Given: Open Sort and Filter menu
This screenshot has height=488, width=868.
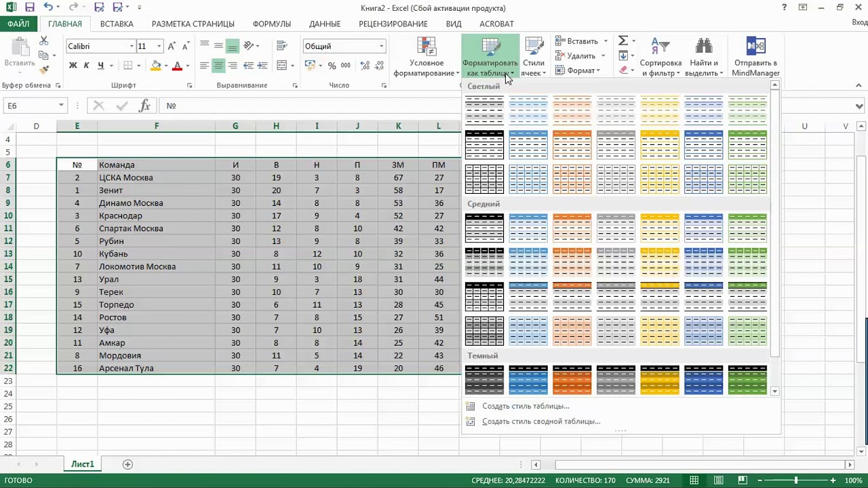Looking at the screenshot, I should point(660,58).
